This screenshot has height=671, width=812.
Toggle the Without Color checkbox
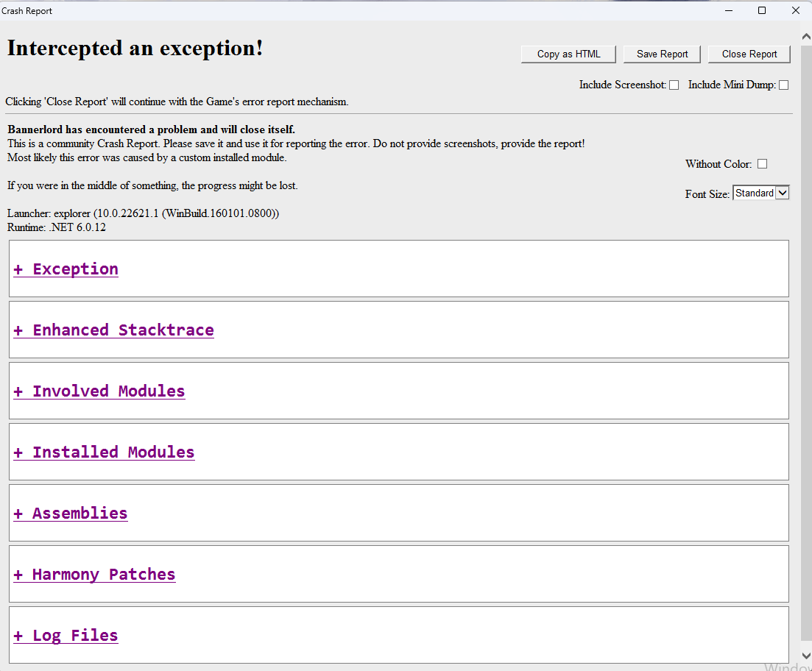click(x=762, y=163)
